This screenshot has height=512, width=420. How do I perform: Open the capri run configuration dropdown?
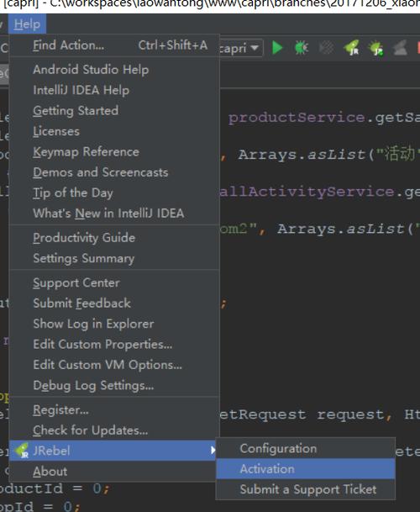240,48
